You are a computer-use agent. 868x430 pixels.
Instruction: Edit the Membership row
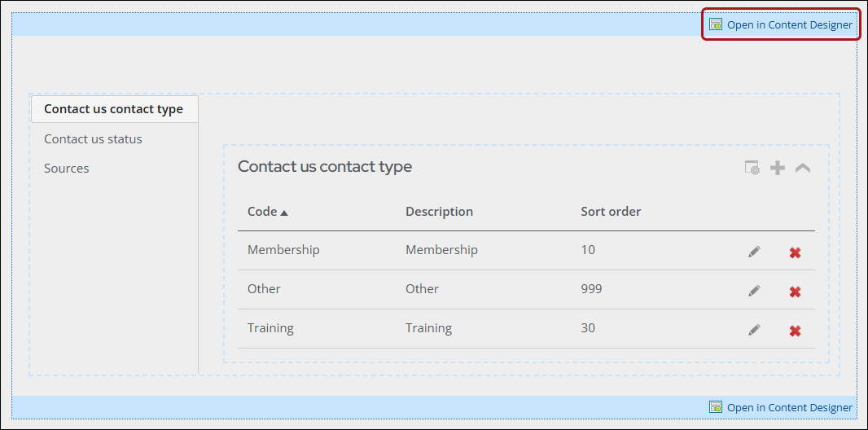[754, 252]
